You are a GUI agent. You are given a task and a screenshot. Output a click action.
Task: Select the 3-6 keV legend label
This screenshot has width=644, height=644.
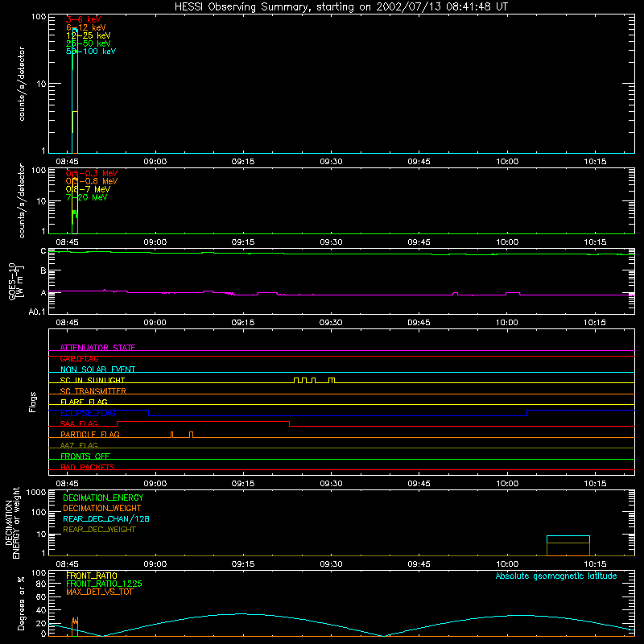[x=84, y=19]
